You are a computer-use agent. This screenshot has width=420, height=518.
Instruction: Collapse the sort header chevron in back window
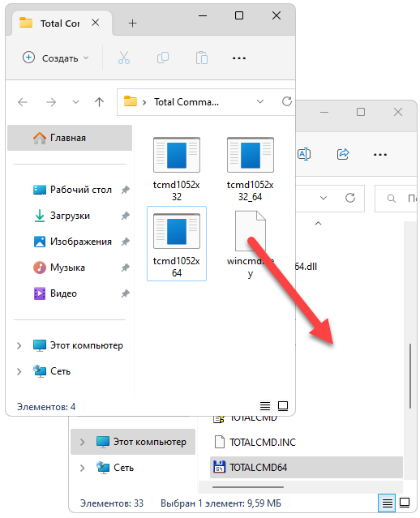click(318, 224)
